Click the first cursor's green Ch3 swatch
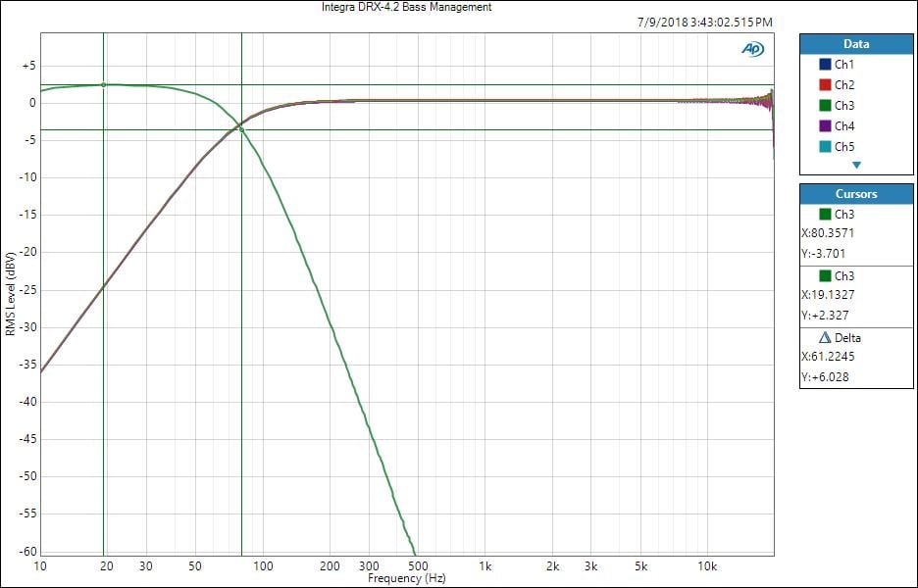The image size is (918, 588). 825,214
